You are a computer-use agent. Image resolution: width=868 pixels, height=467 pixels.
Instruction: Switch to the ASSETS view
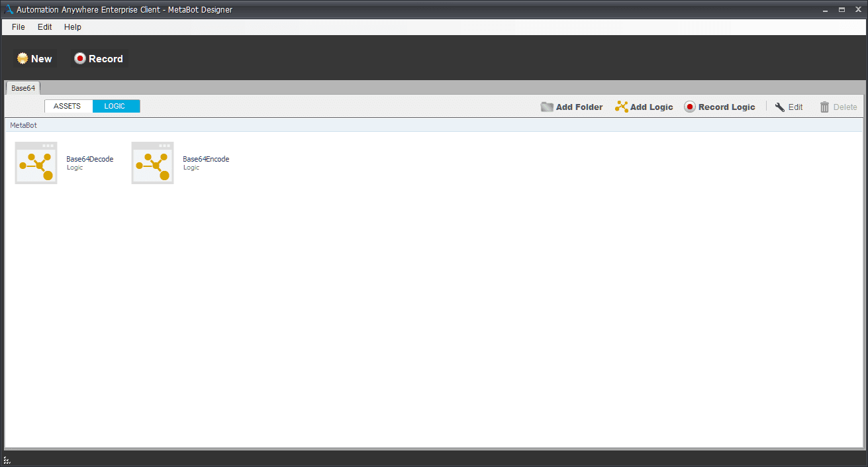coord(68,106)
